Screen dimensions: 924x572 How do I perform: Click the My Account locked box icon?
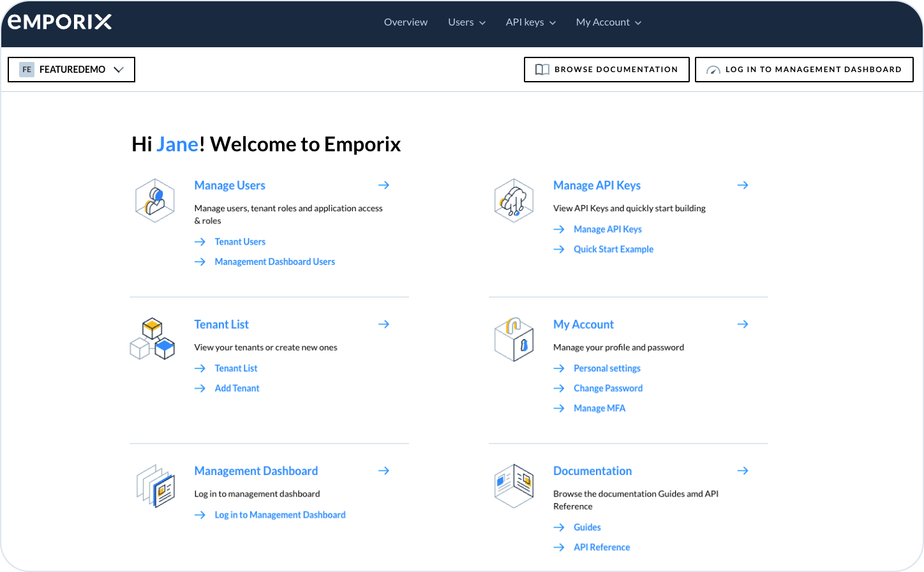pos(514,339)
